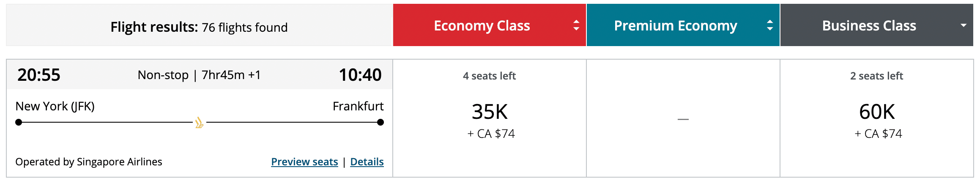Select the 35K economy fare
The width and height of the screenshot is (980, 181).
pos(490,112)
